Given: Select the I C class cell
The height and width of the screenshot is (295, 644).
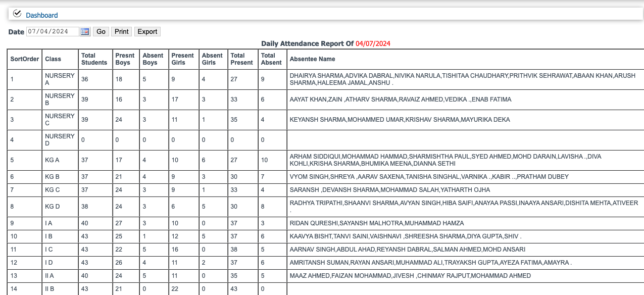Looking at the screenshot, I should tap(60, 250).
